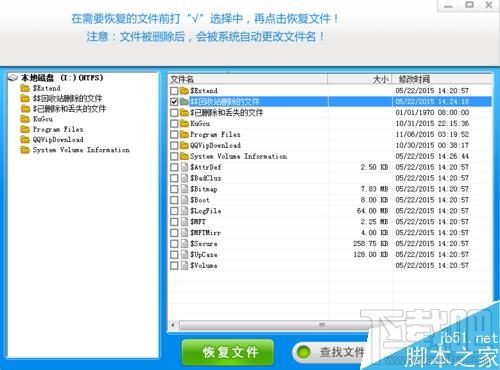Click the 01/01/1970 08:00:00 date cell
Image resolution: width=500 pixels, height=370 pixels.
point(432,113)
